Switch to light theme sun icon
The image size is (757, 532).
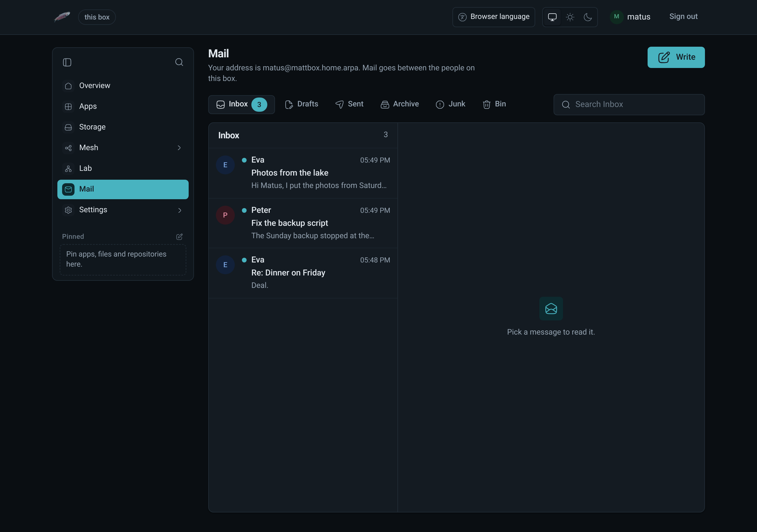570,17
